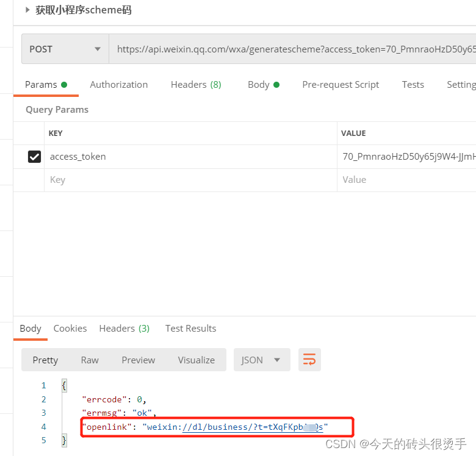Click the "errcode" key text
Viewport: 476px width, 456px height.
[x=104, y=399]
